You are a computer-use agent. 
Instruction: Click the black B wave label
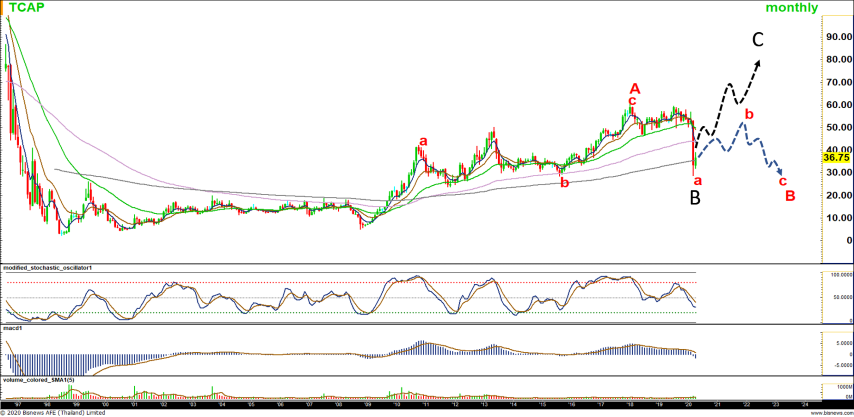tap(696, 198)
